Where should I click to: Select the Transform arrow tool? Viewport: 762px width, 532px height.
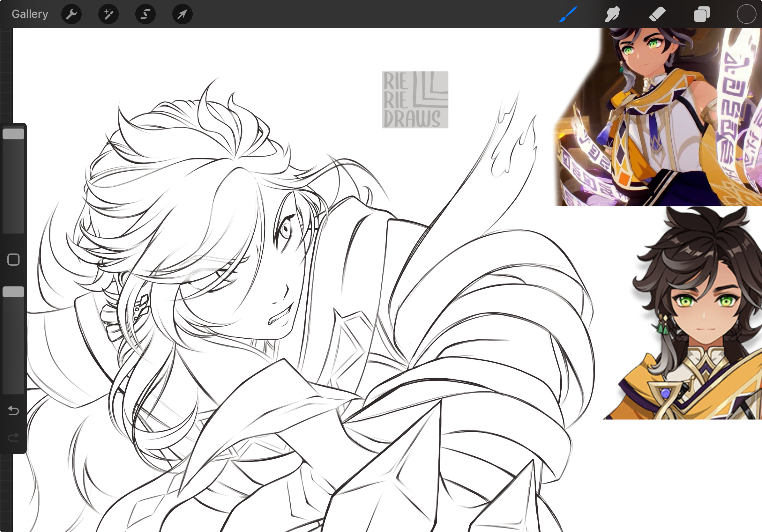click(182, 14)
